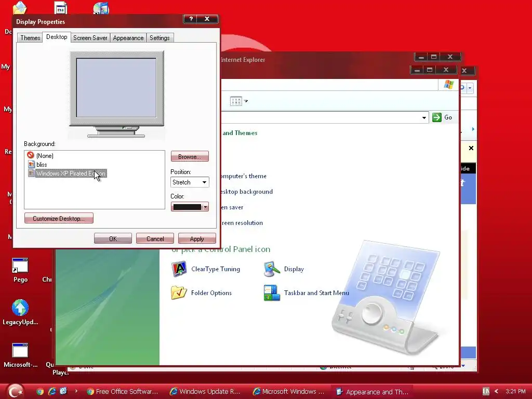Screen dimensions: 532x399
Task: Click the third Quick Launch icon
Action: (63, 391)
